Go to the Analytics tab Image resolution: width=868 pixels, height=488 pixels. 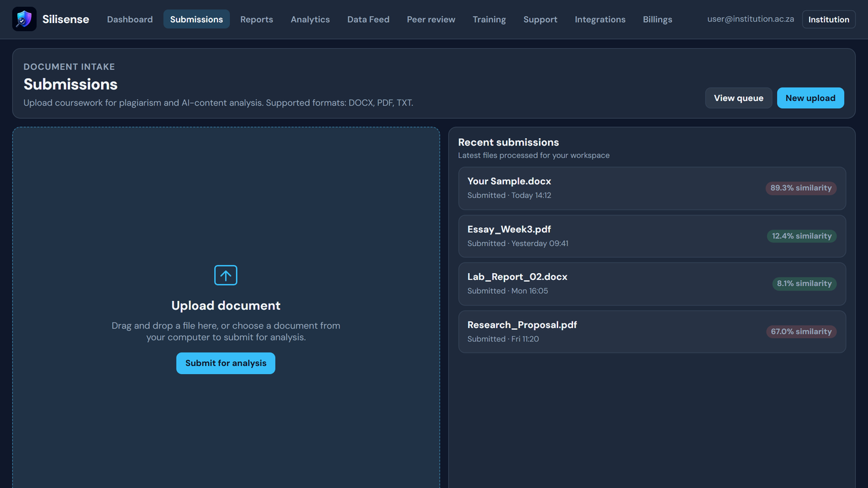(310, 19)
